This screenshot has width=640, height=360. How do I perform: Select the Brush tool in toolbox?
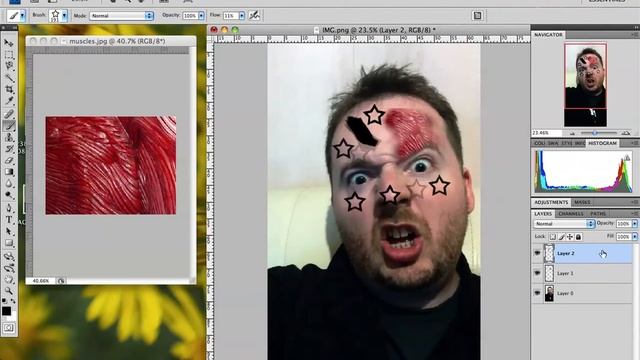click(x=9, y=126)
